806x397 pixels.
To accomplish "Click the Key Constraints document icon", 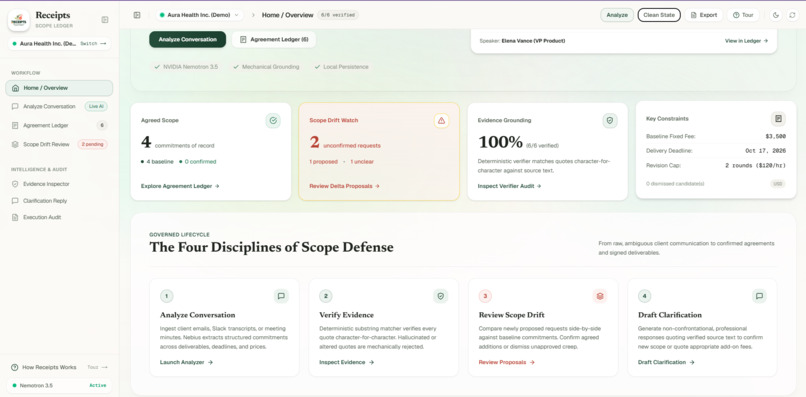I will pyautogui.click(x=778, y=119).
